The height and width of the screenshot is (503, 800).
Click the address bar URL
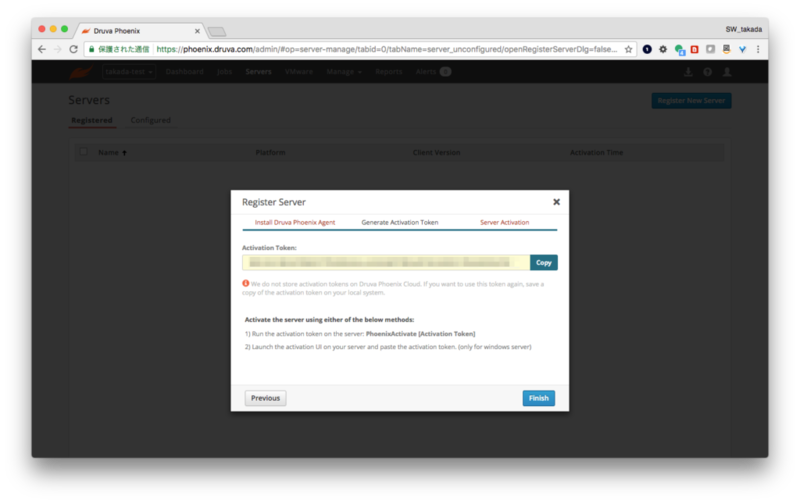pos(387,49)
